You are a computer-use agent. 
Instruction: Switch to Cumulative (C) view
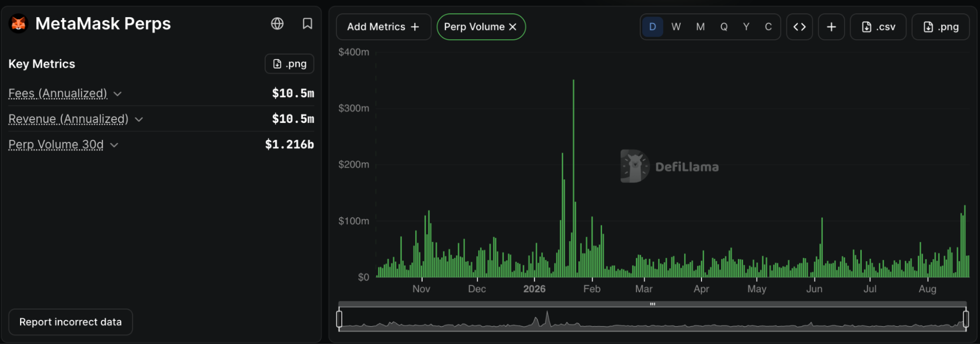[x=768, y=27]
